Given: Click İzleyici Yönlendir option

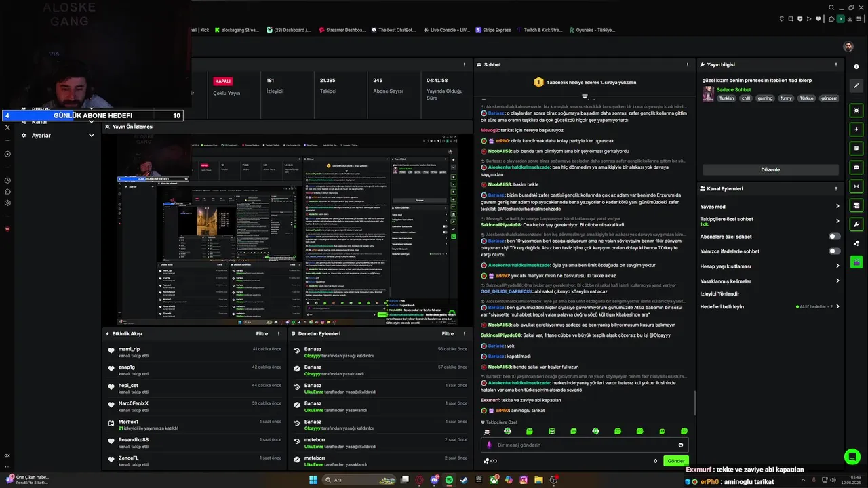Looking at the screenshot, I should [x=719, y=293].
